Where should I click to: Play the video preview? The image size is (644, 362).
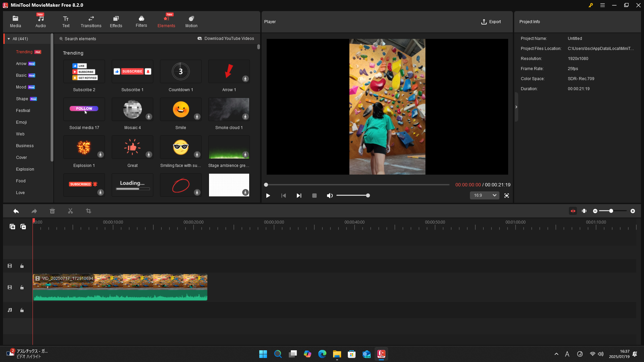[268, 196]
